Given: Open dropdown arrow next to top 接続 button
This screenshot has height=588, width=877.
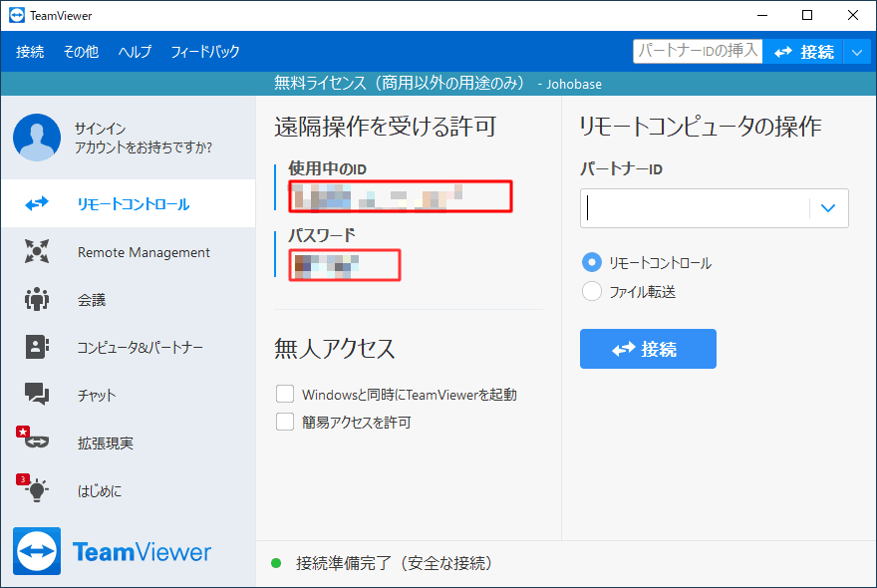Looking at the screenshot, I should (x=857, y=52).
